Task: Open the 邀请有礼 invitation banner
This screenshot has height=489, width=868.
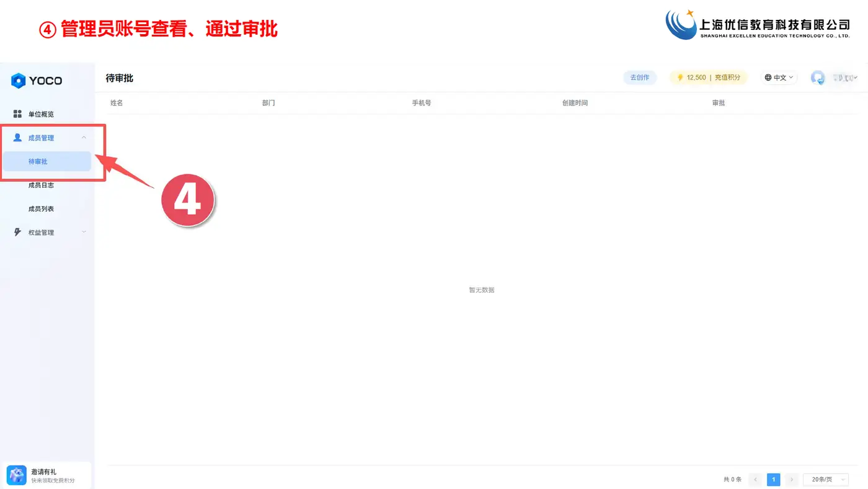Action: click(47, 475)
